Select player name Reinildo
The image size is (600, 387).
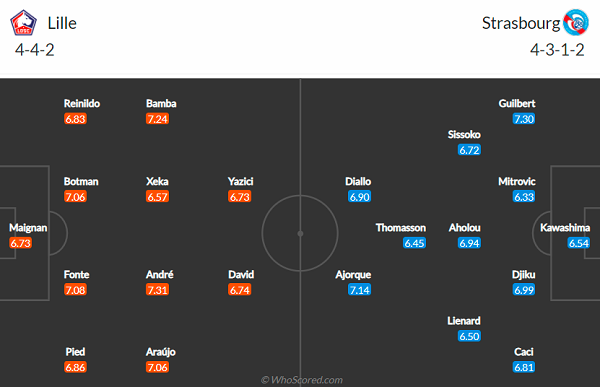pos(82,104)
